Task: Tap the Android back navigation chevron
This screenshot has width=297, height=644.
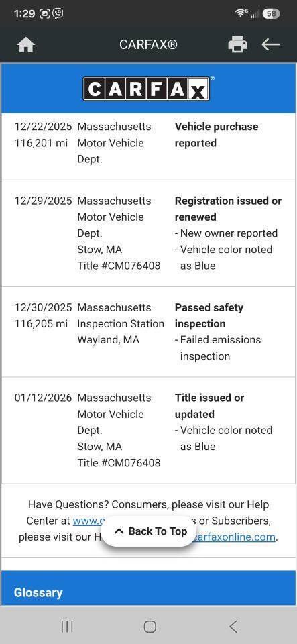Action: [x=233, y=626]
